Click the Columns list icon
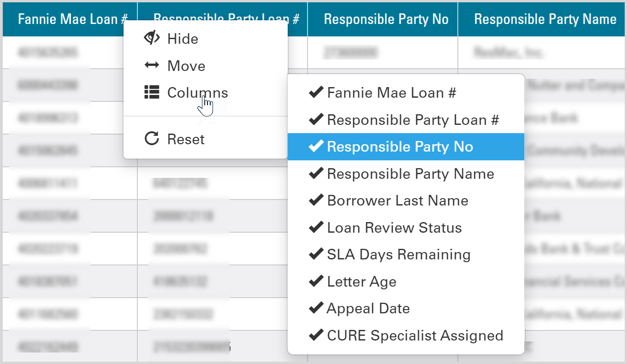 pos(152,93)
